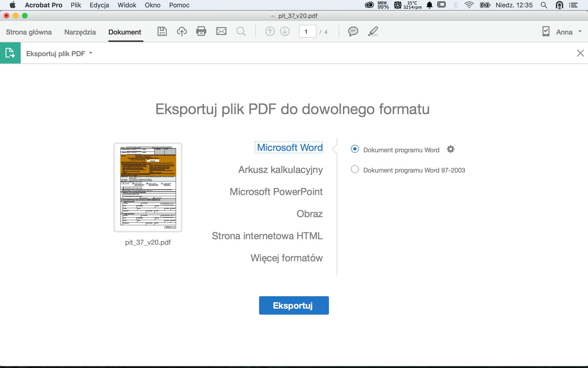This screenshot has width=588, height=368.
Task: Open the Pomoc menu
Action: [x=179, y=5]
